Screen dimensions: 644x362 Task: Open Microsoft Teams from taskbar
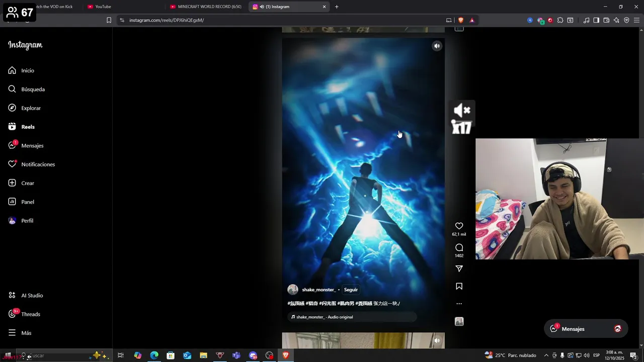236,355
